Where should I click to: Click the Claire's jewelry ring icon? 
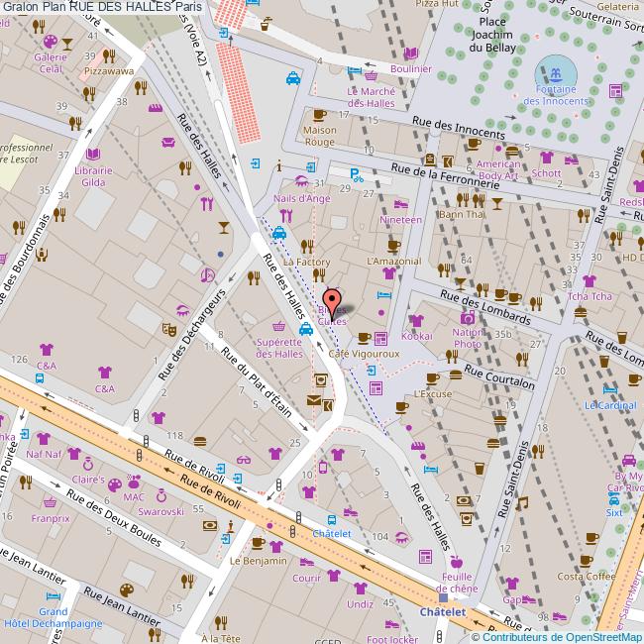click(x=88, y=464)
